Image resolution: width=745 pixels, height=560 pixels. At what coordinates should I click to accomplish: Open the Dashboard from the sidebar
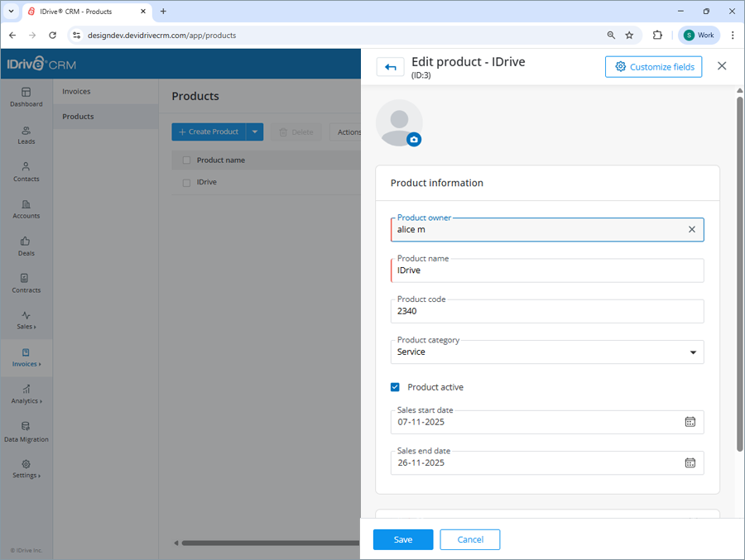point(26,97)
